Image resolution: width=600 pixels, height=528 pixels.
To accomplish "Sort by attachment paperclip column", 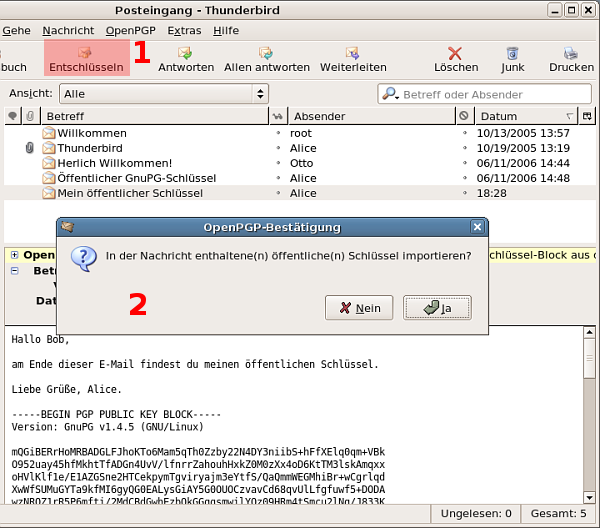I will click(x=30, y=116).
